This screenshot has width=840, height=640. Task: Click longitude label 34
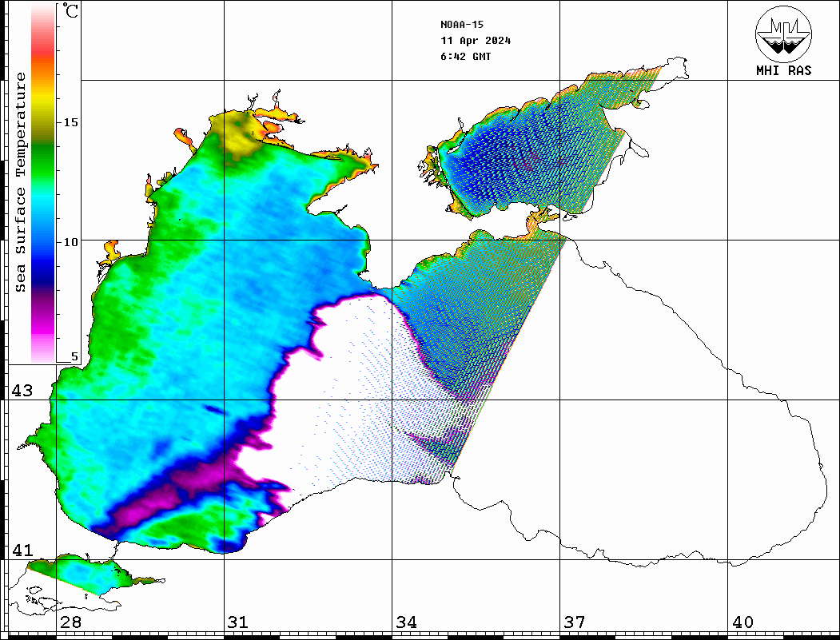407,622
